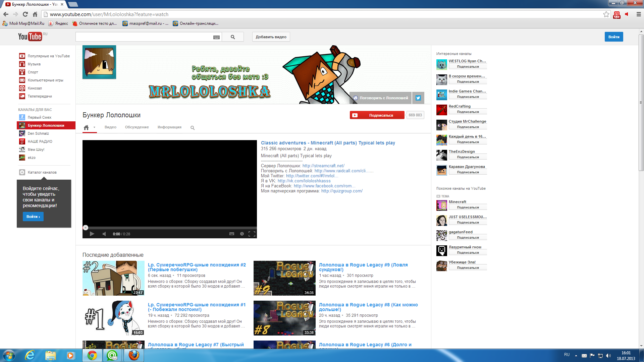Click the video progress bar scrubber

[x=86, y=228]
